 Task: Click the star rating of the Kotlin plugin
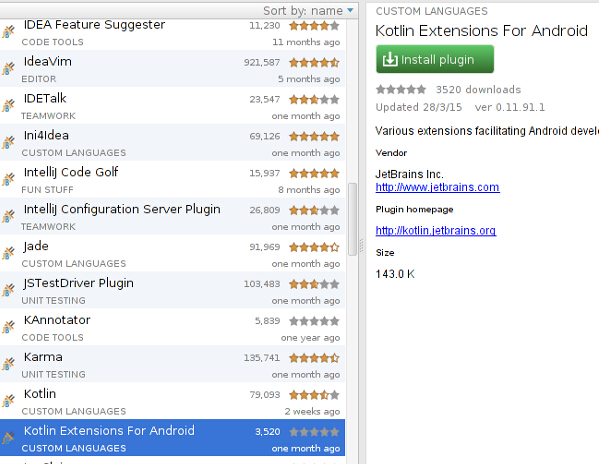tap(314, 394)
